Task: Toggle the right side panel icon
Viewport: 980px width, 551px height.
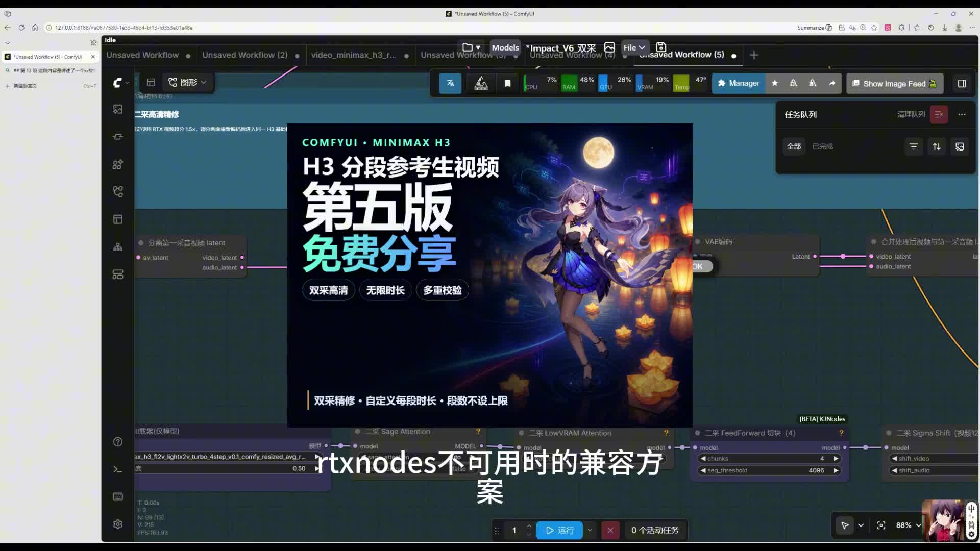Action: coord(962,83)
